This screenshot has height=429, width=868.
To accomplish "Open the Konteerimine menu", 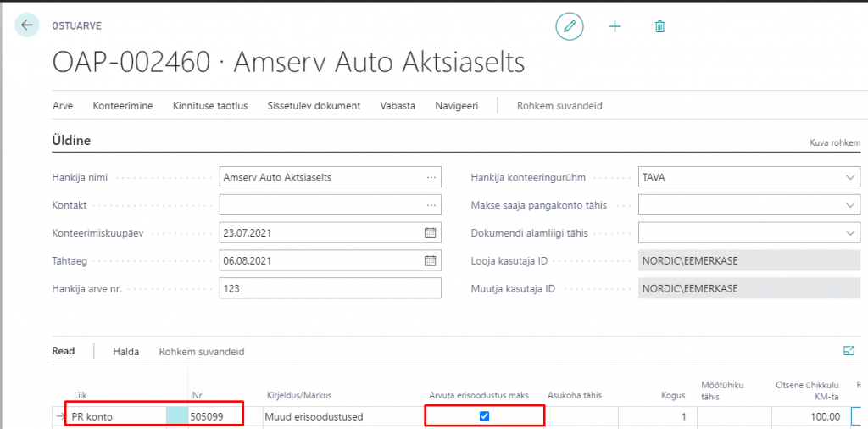I will click(x=123, y=106).
